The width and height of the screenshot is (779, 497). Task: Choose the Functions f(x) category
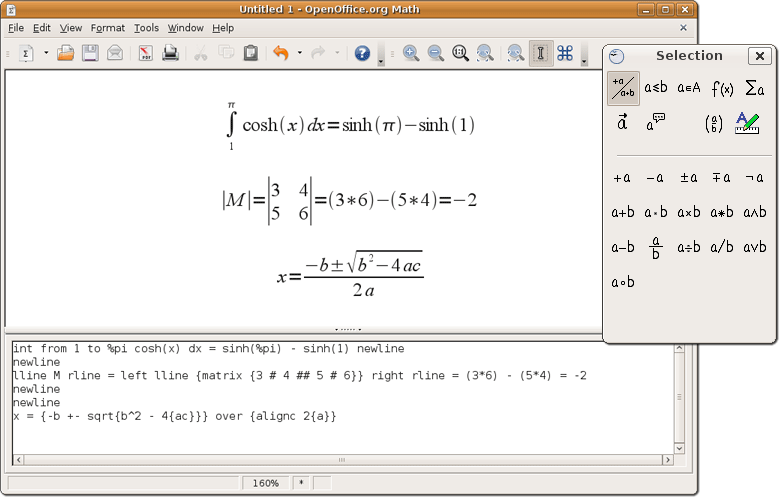point(722,89)
